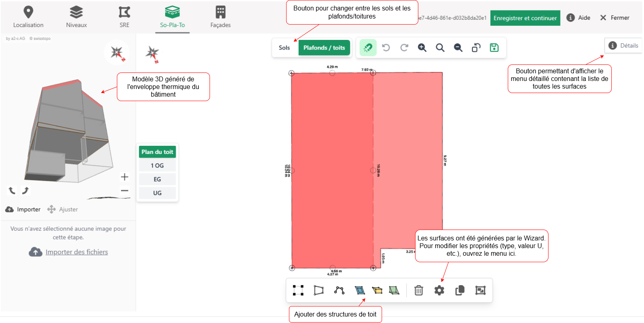Toggle magnet snapping tool

click(368, 48)
